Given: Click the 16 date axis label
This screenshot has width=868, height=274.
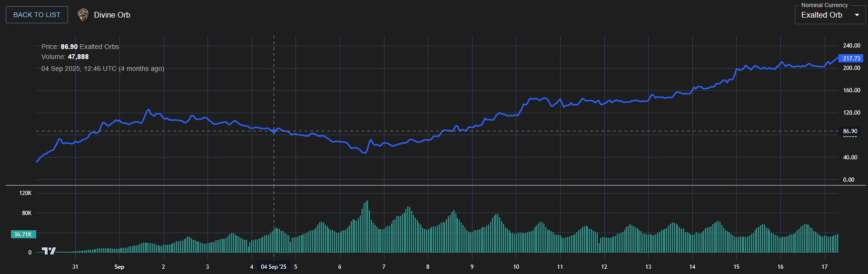Looking at the screenshot, I should [x=780, y=267].
